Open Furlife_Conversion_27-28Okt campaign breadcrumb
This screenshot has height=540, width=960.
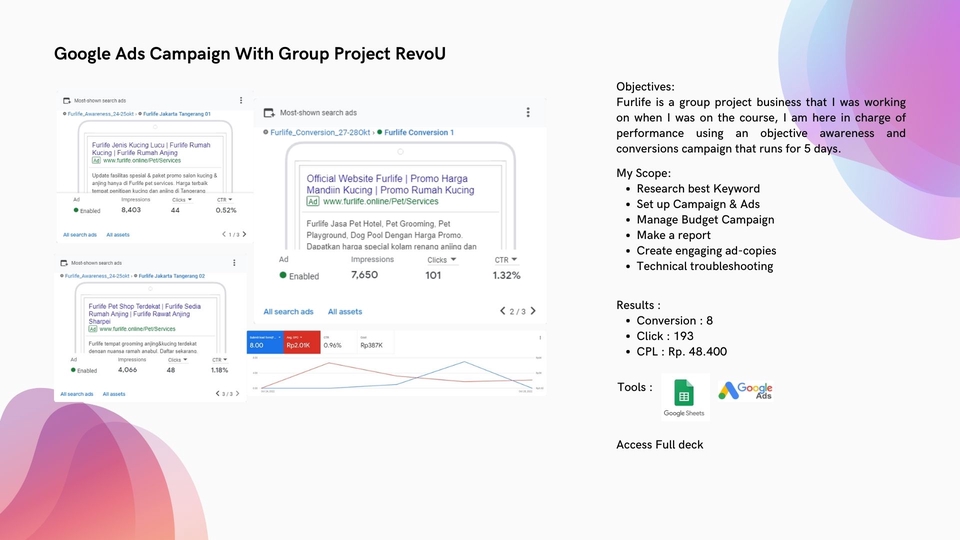320,132
